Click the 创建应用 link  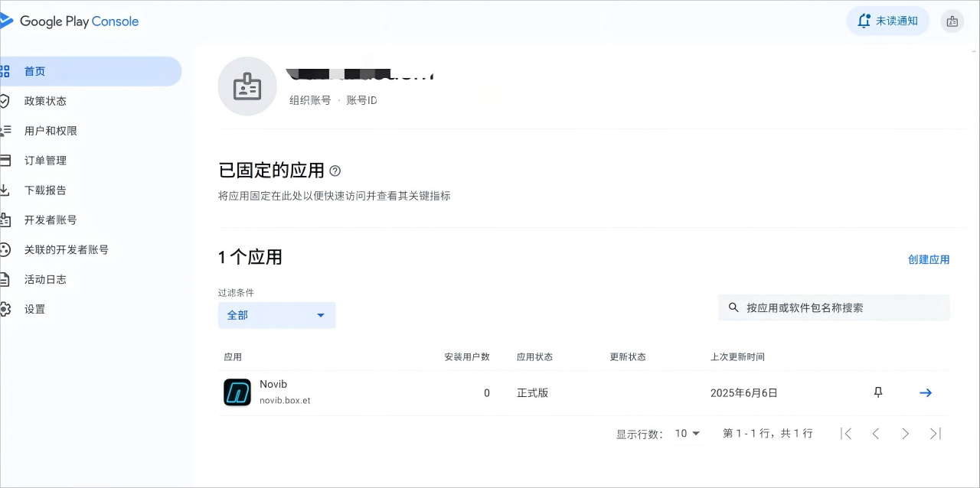click(x=929, y=259)
